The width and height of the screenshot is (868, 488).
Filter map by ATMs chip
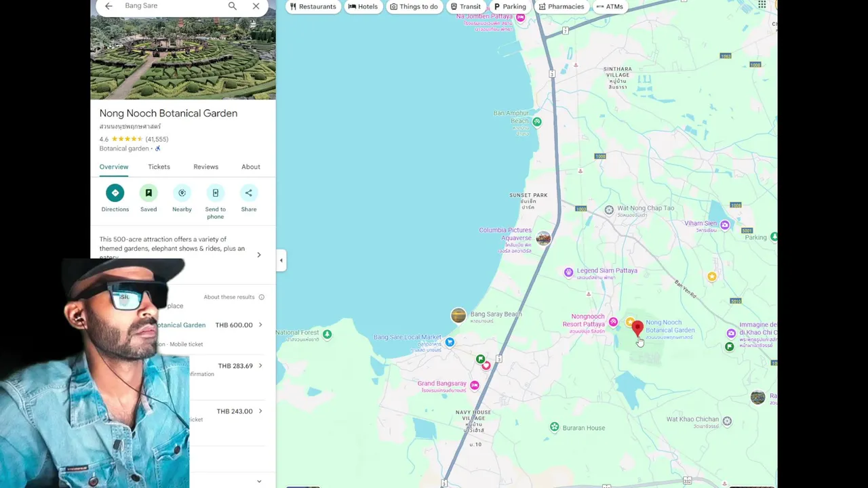pyautogui.click(x=610, y=7)
